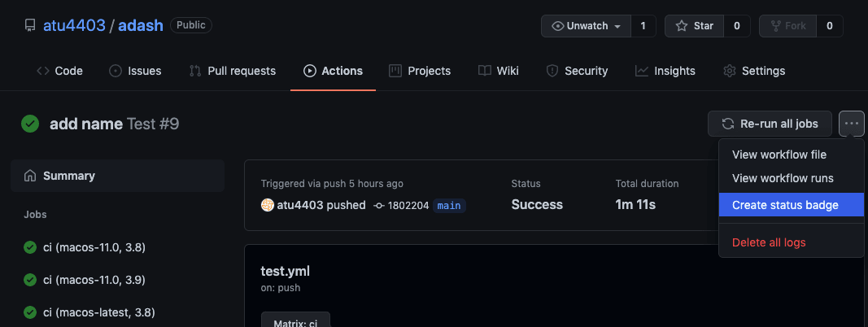Open the Pull requests tab
868x327 pixels.
[233, 71]
